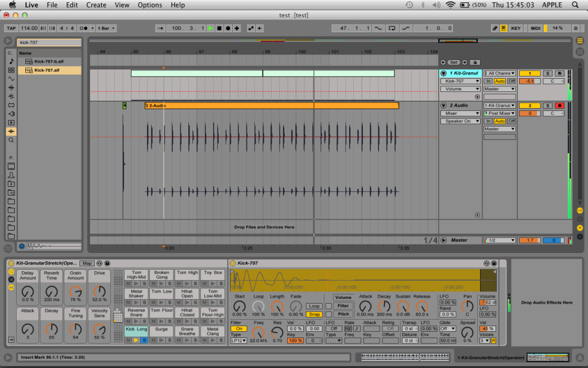Open macOS Spotlight search icon

(575, 5)
